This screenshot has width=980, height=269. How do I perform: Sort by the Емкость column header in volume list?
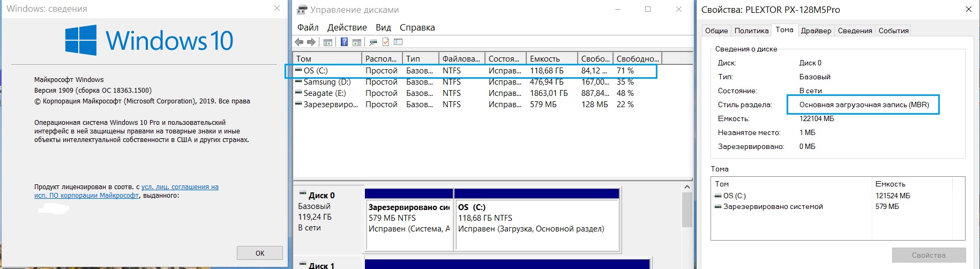tap(552, 58)
